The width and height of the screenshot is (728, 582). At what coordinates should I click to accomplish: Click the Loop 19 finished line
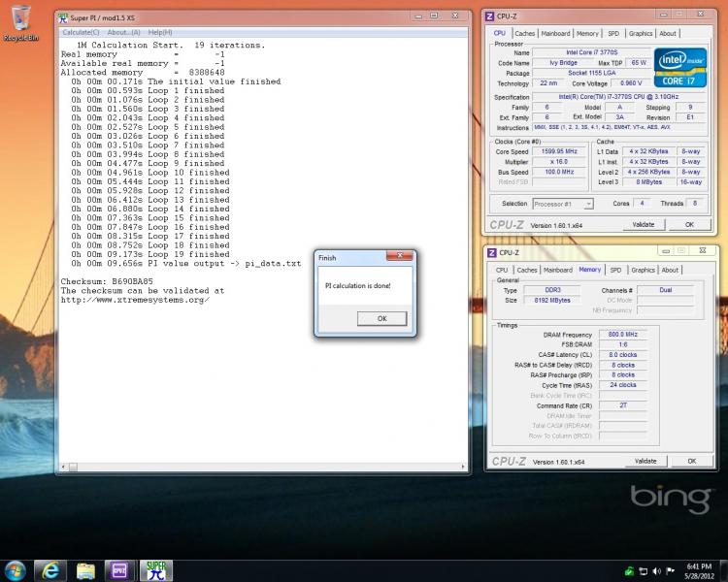[x=150, y=254]
